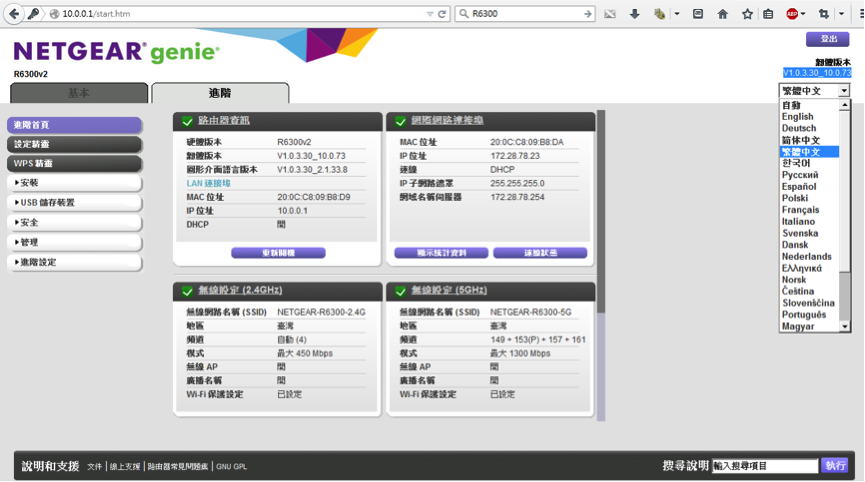Click language list scroll up arrow
This screenshot has height=482, width=865.
point(845,105)
